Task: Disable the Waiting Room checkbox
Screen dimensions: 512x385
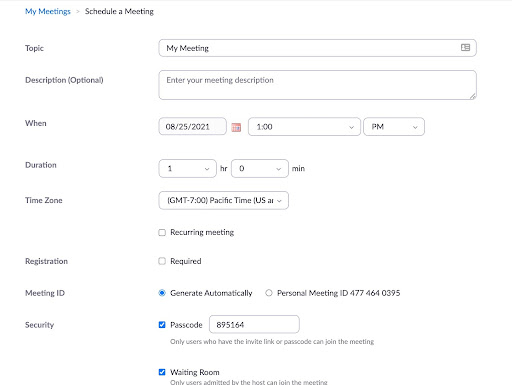Action: tap(162, 372)
